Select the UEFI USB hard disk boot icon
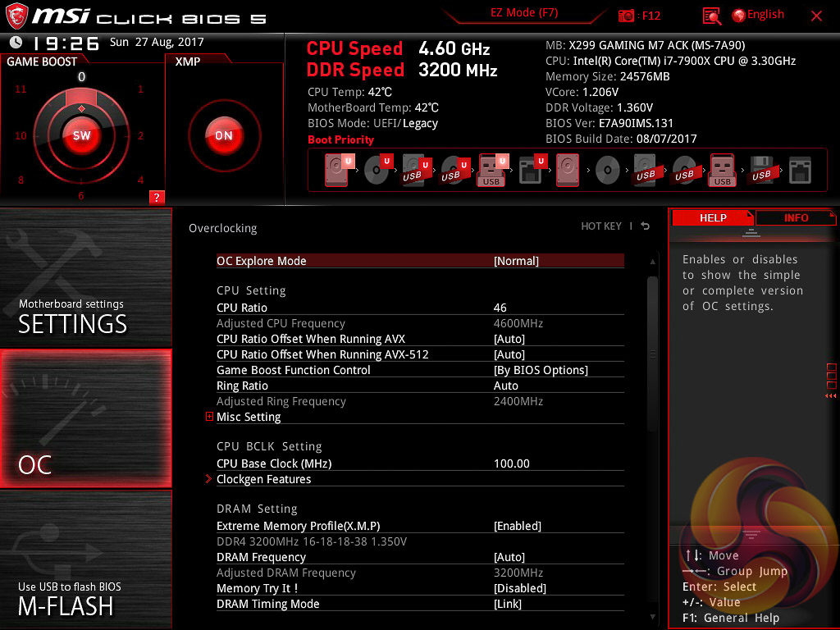The image size is (840, 630). click(x=416, y=170)
